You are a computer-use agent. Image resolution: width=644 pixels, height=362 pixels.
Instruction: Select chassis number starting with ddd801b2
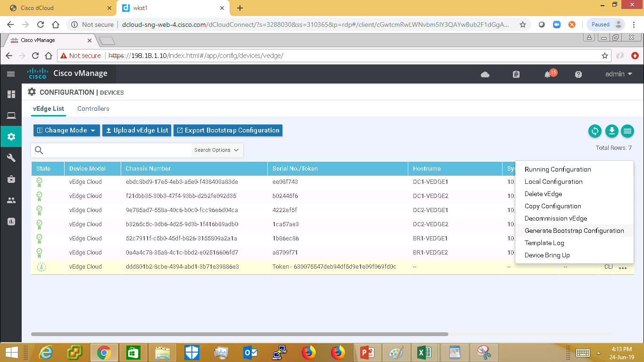(x=182, y=267)
